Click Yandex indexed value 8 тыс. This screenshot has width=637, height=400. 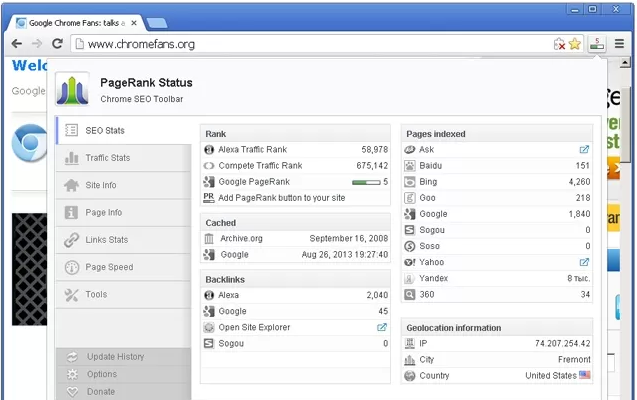pyautogui.click(x=578, y=278)
